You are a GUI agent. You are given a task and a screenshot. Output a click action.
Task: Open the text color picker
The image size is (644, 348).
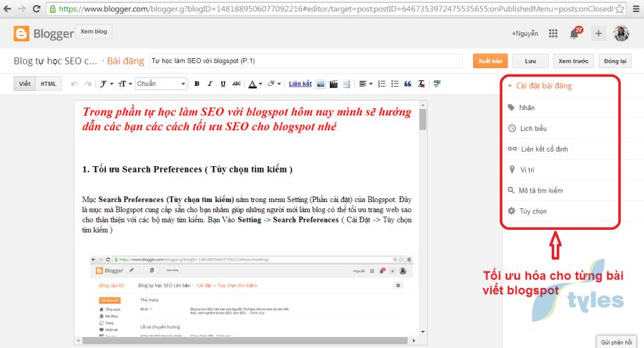coord(255,84)
